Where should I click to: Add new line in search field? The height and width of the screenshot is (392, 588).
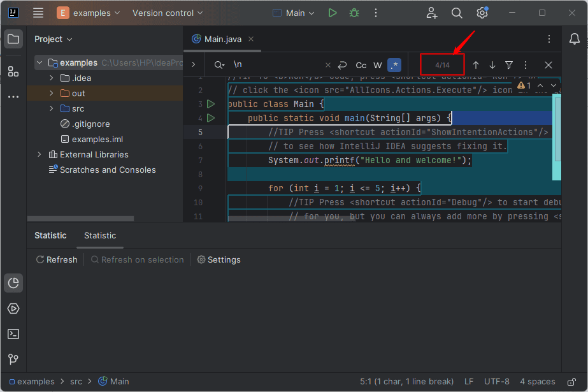pyautogui.click(x=342, y=65)
